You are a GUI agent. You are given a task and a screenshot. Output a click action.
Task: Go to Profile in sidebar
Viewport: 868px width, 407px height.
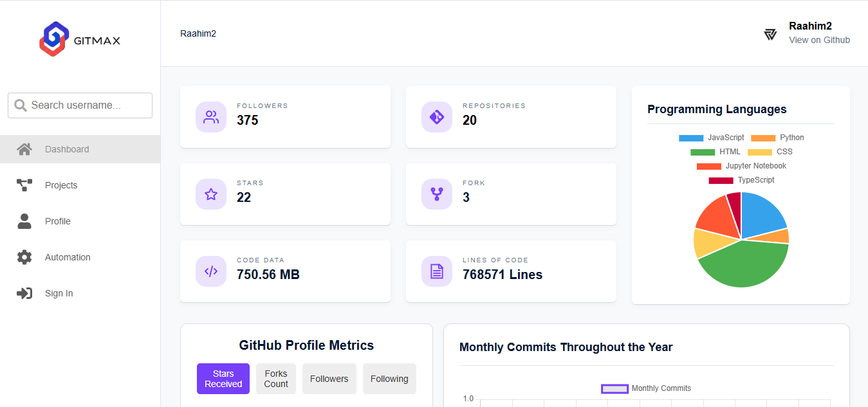pos(80,221)
